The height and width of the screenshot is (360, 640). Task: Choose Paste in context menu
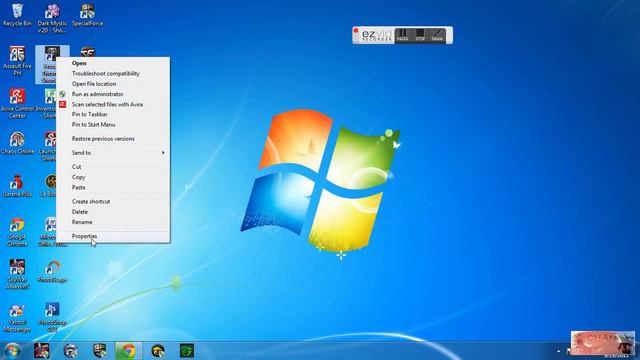(x=113, y=187)
